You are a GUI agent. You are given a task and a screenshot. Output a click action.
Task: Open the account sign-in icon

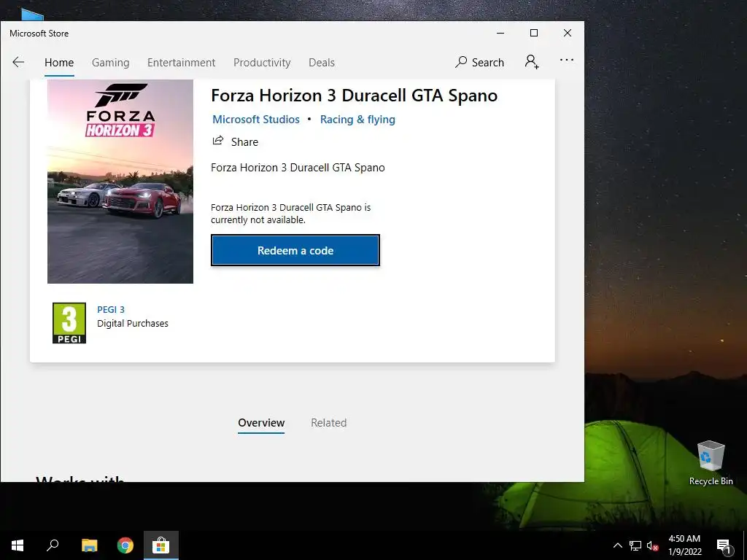pyautogui.click(x=532, y=62)
